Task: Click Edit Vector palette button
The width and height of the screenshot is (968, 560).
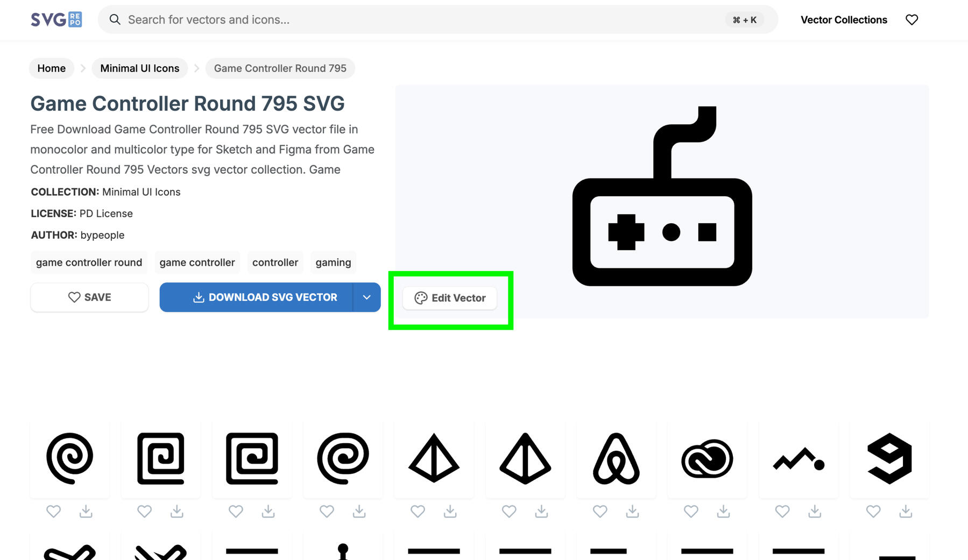Action: coord(450,298)
